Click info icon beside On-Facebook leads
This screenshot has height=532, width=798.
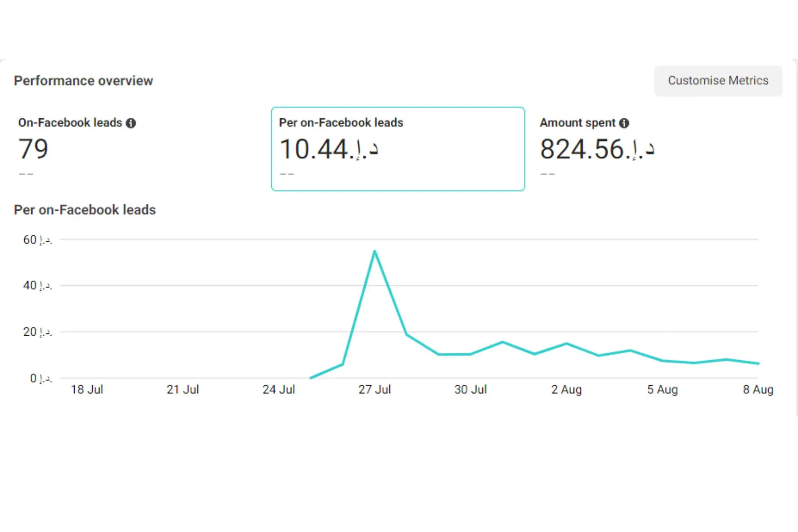pos(131,123)
